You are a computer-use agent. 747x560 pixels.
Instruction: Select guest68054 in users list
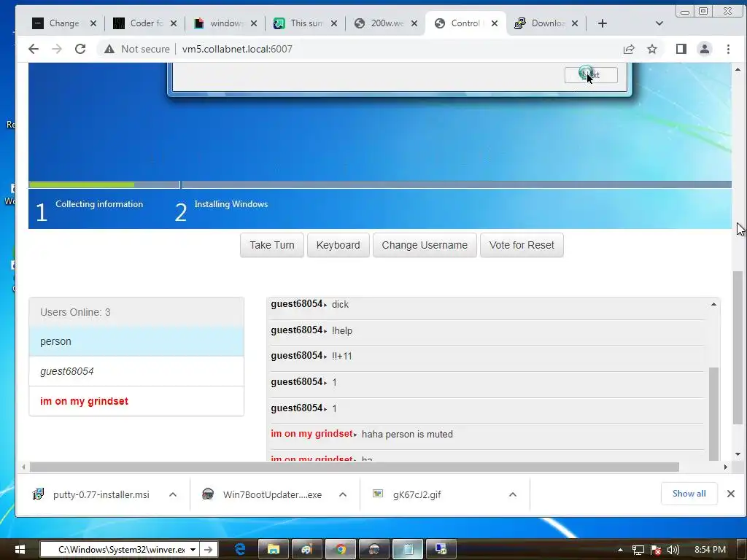click(136, 371)
